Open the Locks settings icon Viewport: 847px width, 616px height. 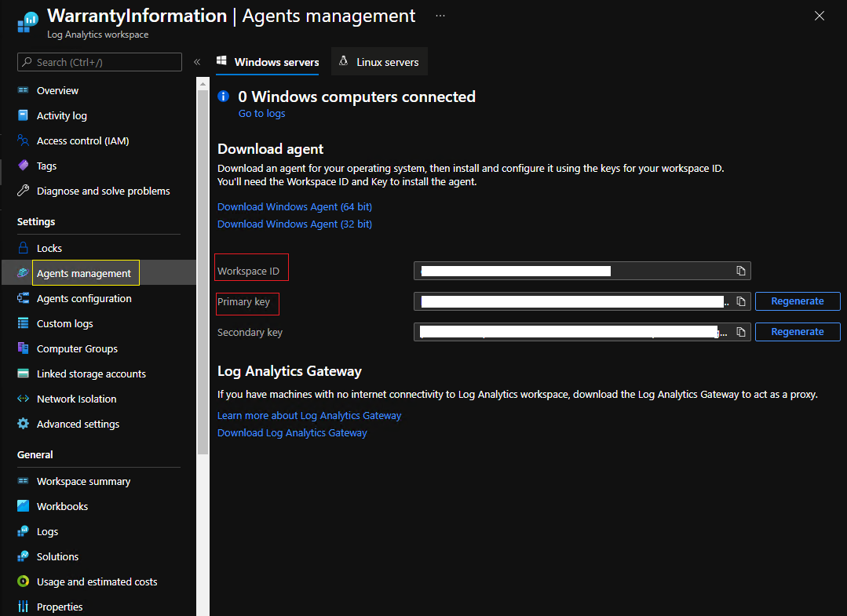tap(23, 248)
